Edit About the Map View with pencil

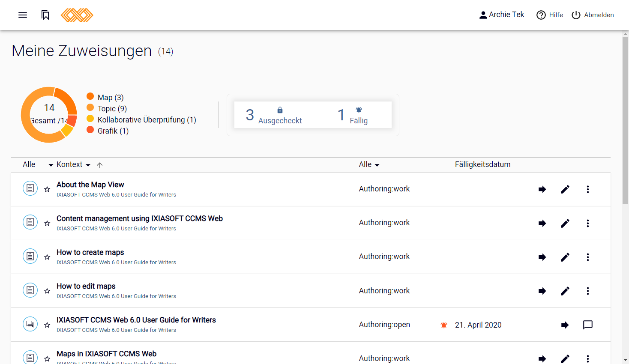[x=565, y=189]
